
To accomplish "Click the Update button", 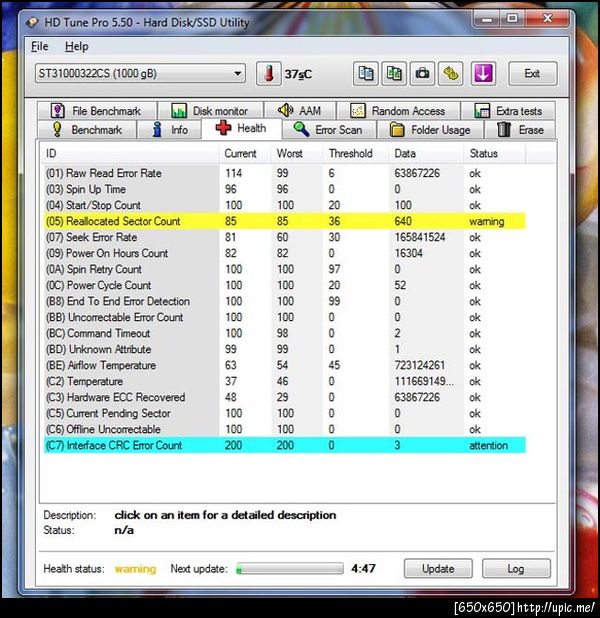I will point(438,569).
